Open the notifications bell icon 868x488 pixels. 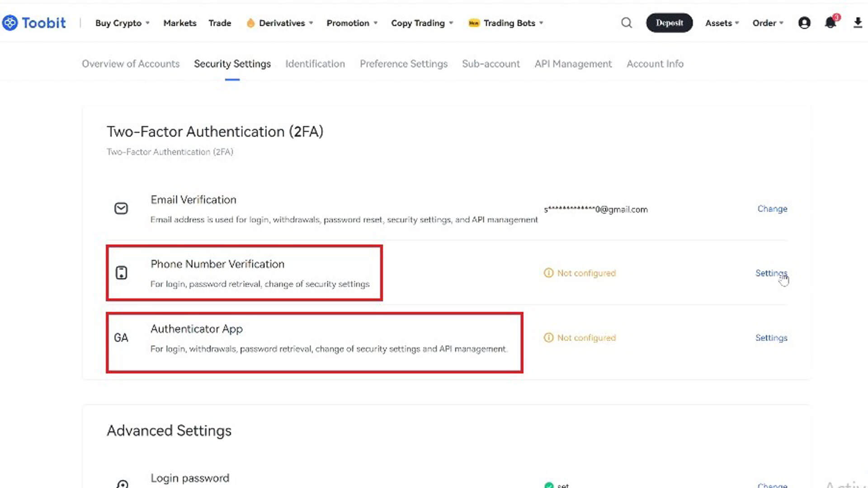point(831,22)
